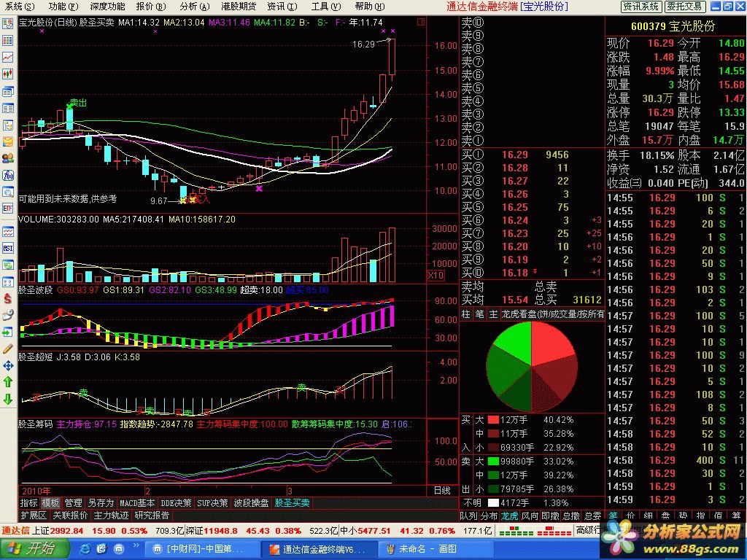Image resolution: width=747 pixels, height=560 pixels.
Task: Select the 风向 bottom panel tab
Action: click(x=530, y=516)
